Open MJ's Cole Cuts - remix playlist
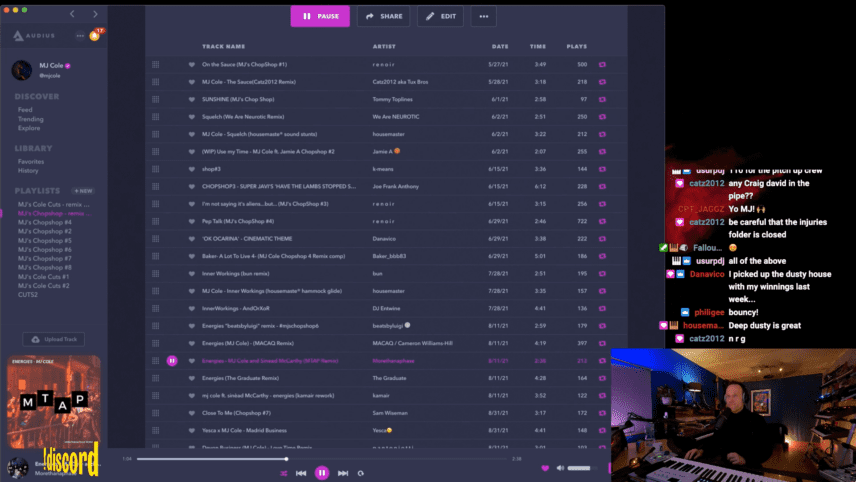The width and height of the screenshot is (856, 482). click(x=54, y=204)
